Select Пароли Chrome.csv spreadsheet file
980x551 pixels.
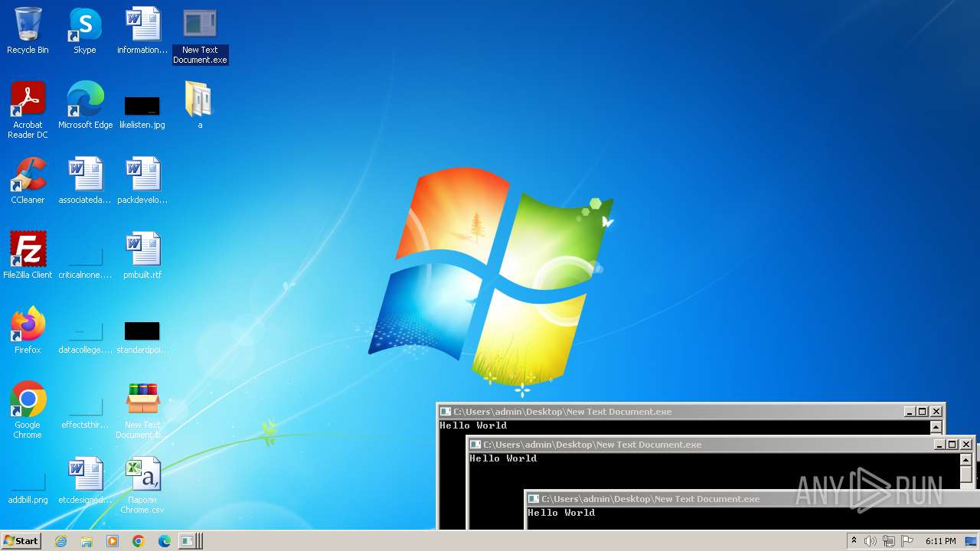(x=142, y=485)
